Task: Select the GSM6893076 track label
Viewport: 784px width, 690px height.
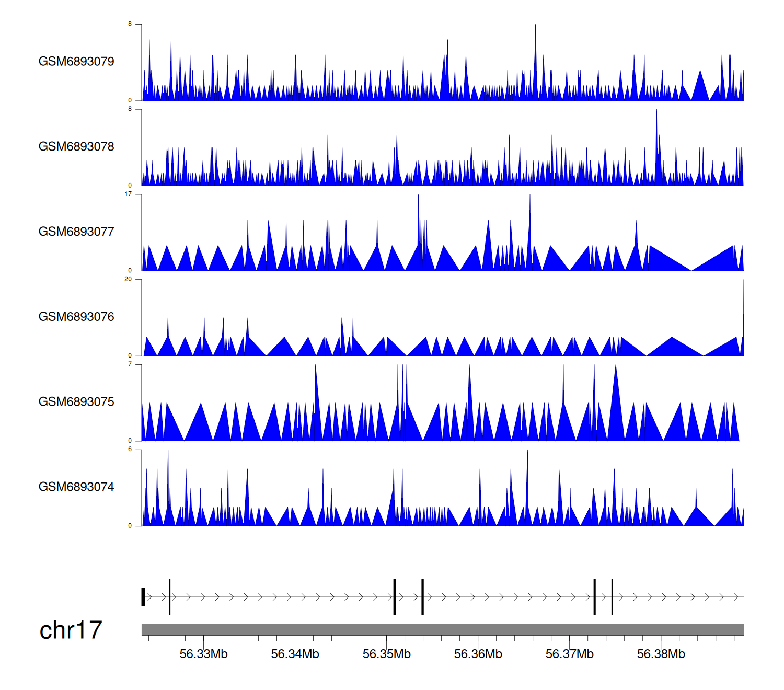Action: click(x=76, y=317)
